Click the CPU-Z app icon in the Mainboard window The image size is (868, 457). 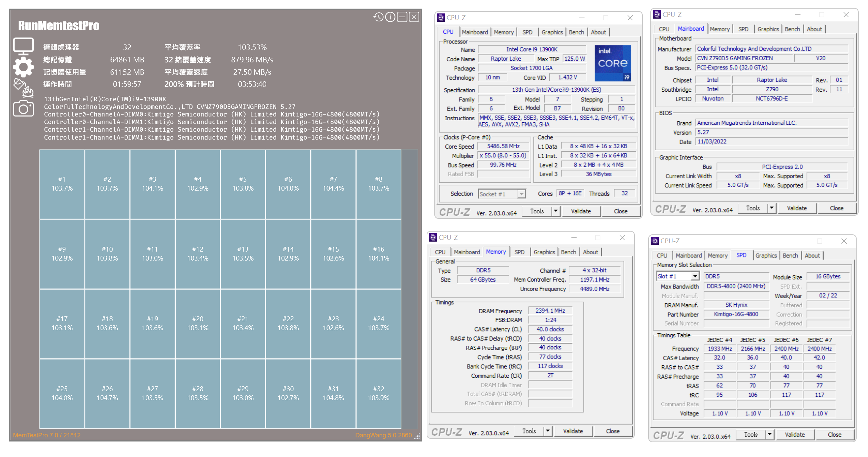[x=657, y=14]
